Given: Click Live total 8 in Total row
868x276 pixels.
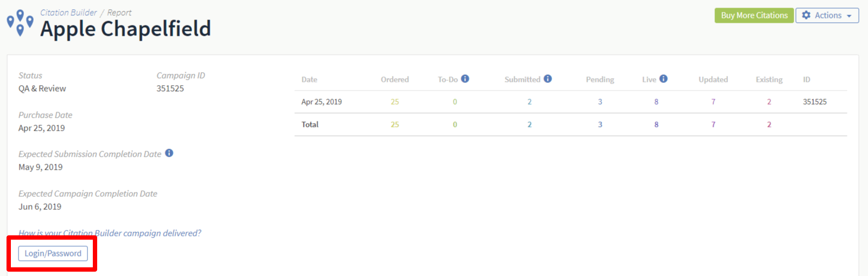Looking at the screenshot, I should [x=656, y=125].
